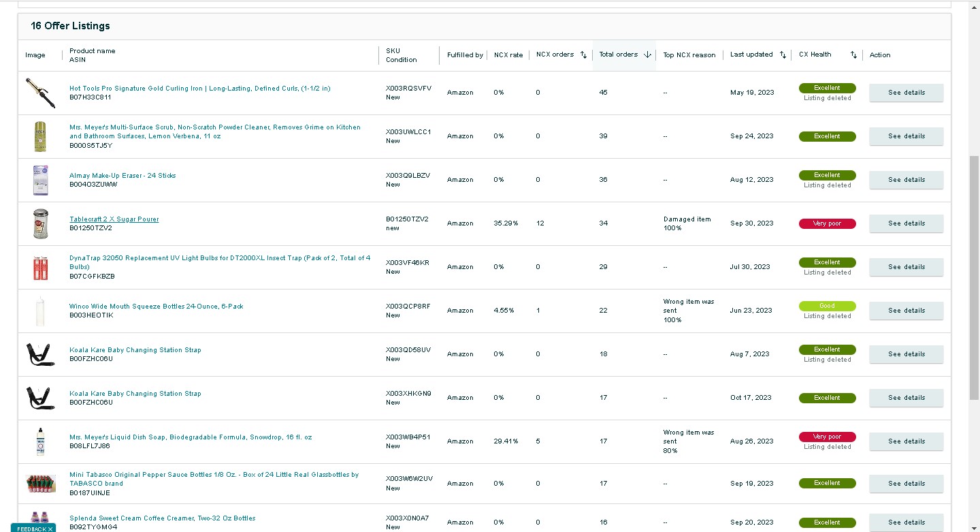Toggle the Total orders sort arrow
Image resolution: width=980 pixels, height=532 pixels.
click(647, 55)
